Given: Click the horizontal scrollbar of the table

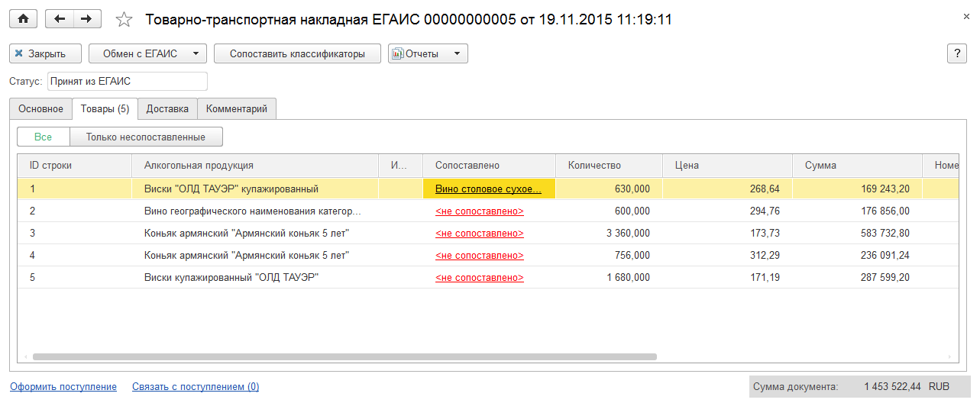Looking at the screenshot, I should [344, 356].
